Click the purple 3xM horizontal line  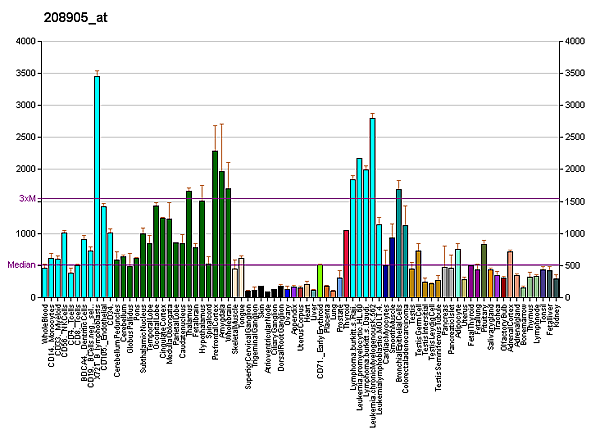click(x=300, y=199)
